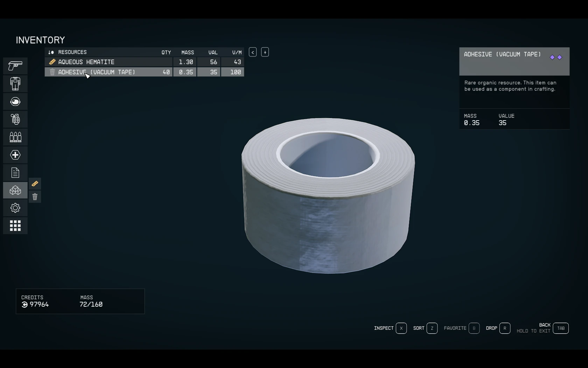This screenshot has height=368, width=588.
Task: Click the left arrow category switcher
Action: point(252,52)
